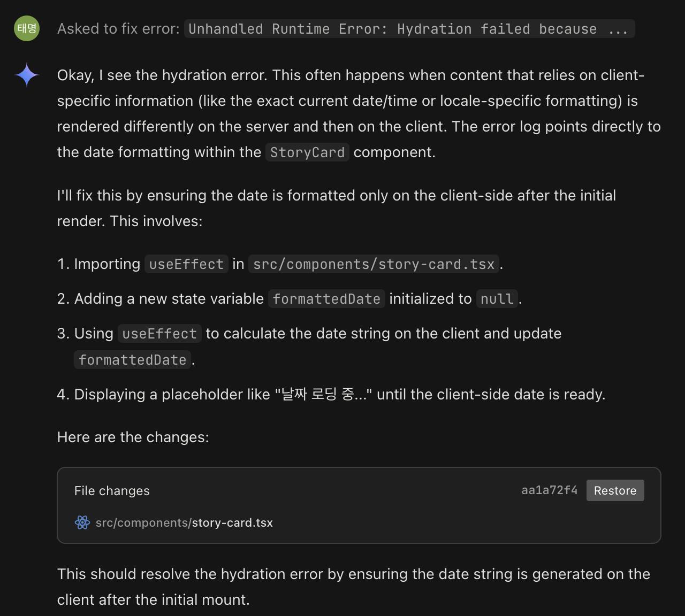Click useEffect code in step 1

coord(186,264)
